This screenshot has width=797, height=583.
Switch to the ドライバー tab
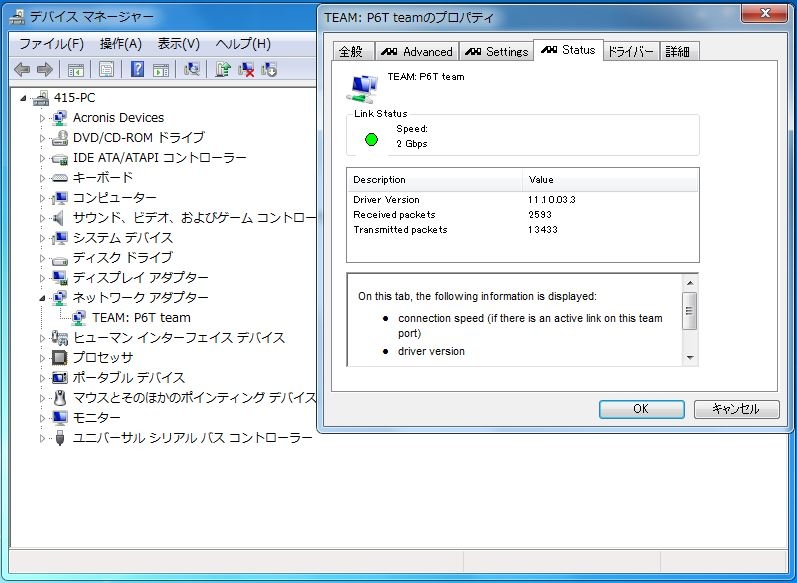631,52
